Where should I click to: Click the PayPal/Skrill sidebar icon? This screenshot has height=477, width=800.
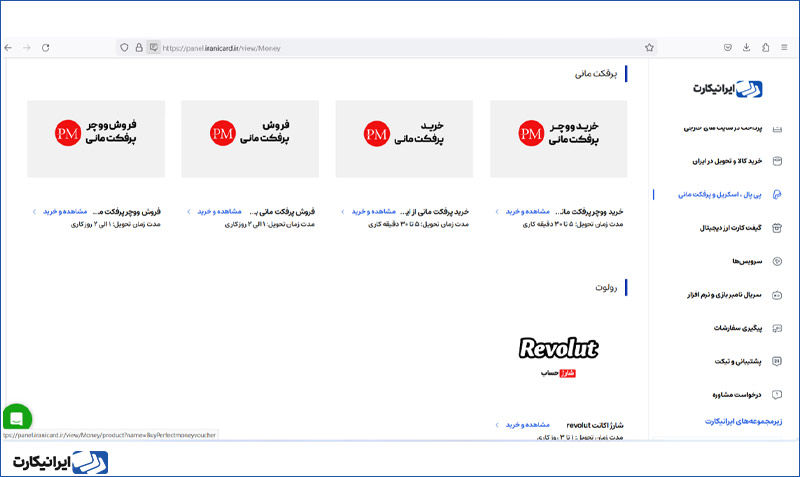(777, 194)
